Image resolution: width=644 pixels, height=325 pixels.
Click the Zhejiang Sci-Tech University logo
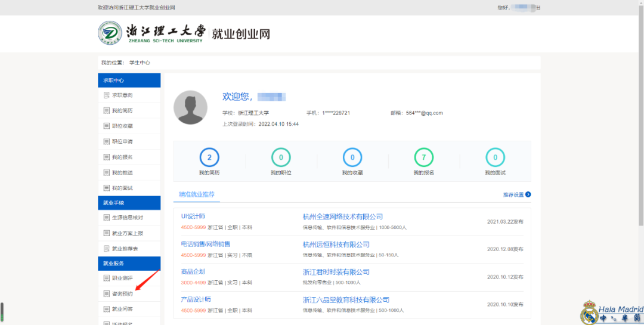click(110, 33)
